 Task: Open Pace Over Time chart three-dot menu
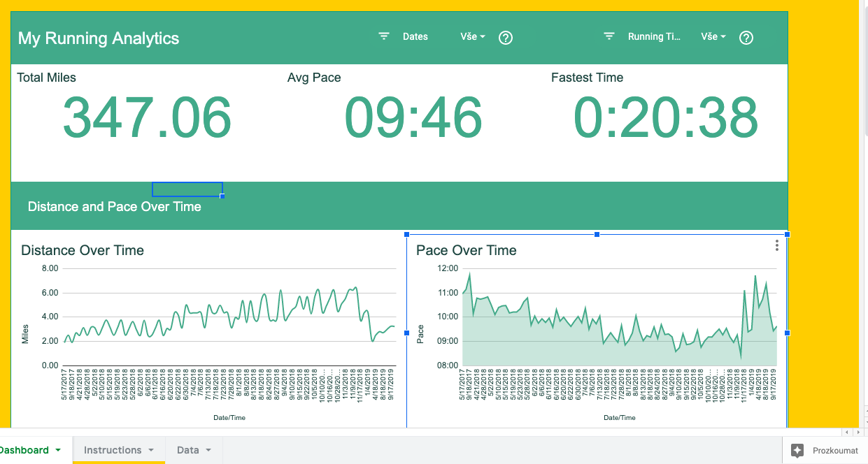(777, 245)
